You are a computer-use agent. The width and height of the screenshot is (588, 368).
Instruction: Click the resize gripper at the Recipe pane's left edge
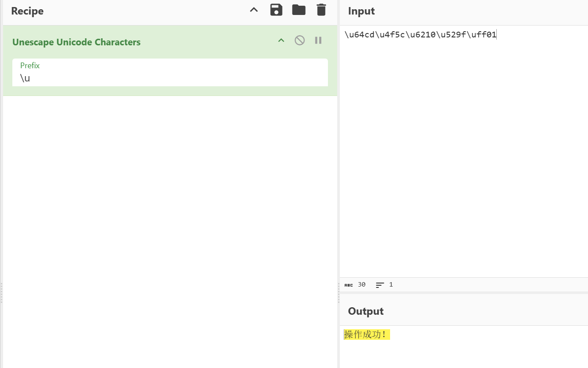pyautogui.click(x=1, y=293)
